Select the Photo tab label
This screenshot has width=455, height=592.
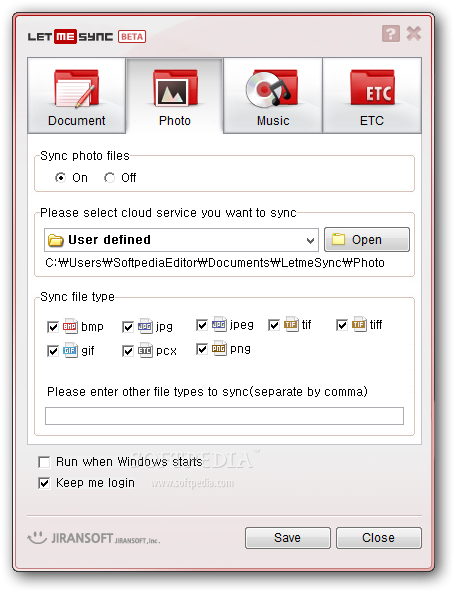175,121
